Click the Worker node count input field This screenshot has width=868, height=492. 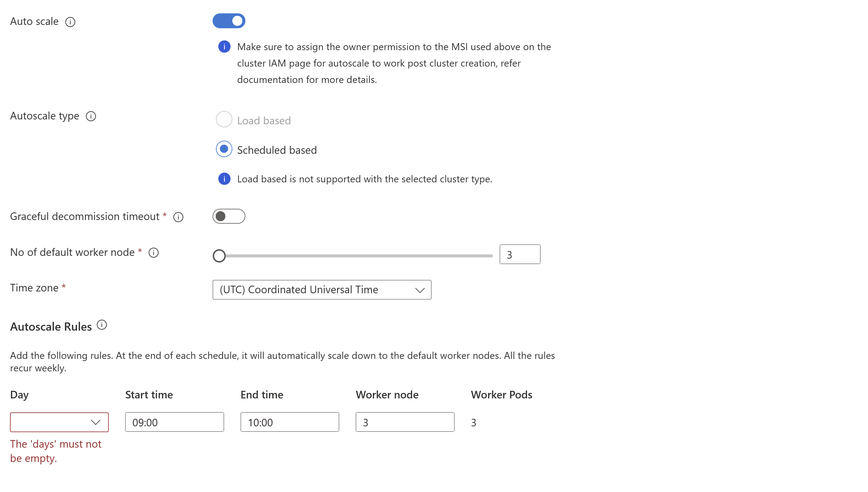405,422
